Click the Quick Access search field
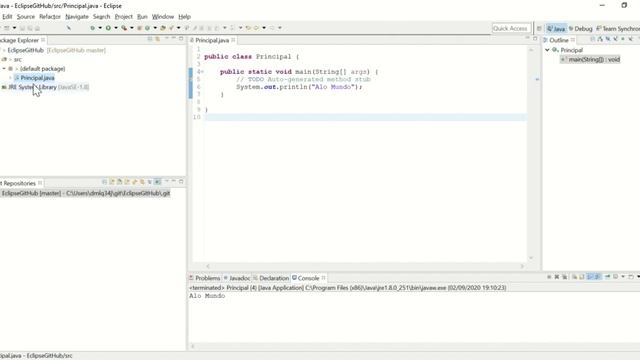Screen dimensions: 640x360 511,28
